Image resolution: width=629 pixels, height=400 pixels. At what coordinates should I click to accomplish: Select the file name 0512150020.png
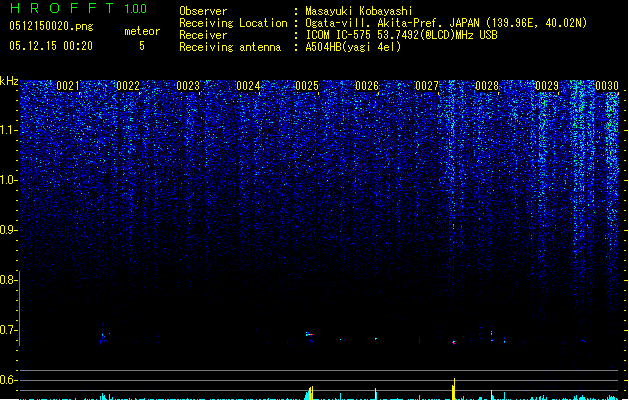[x=51, y=26]
